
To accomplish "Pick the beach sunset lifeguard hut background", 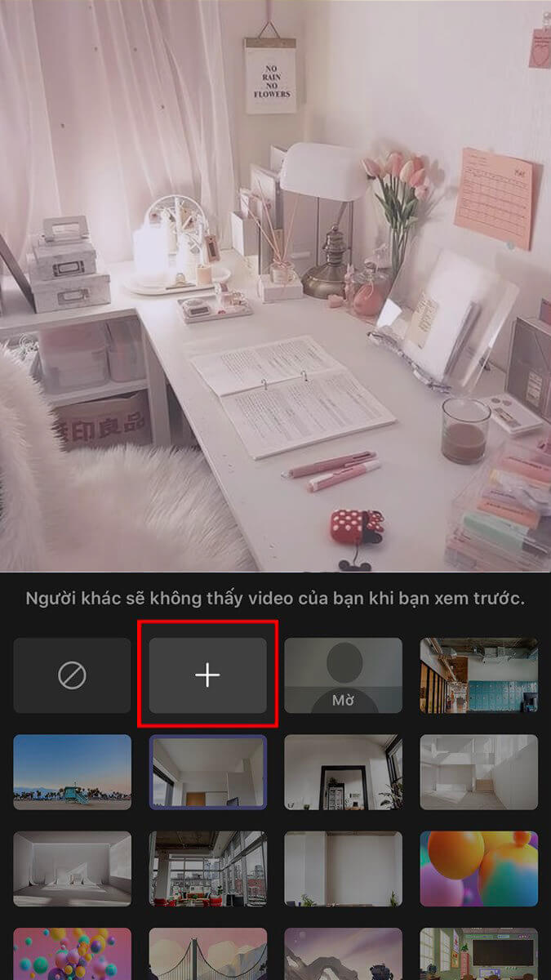I will [x=72, y=772].
